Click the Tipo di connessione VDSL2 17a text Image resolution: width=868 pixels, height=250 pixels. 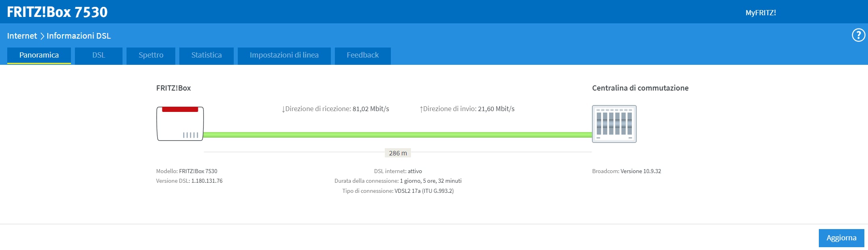(x=398, y=191)
